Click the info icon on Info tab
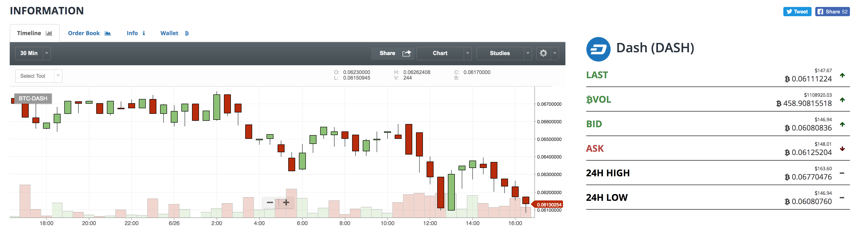This screenshot has height=242, width=868. click(143, 33)
